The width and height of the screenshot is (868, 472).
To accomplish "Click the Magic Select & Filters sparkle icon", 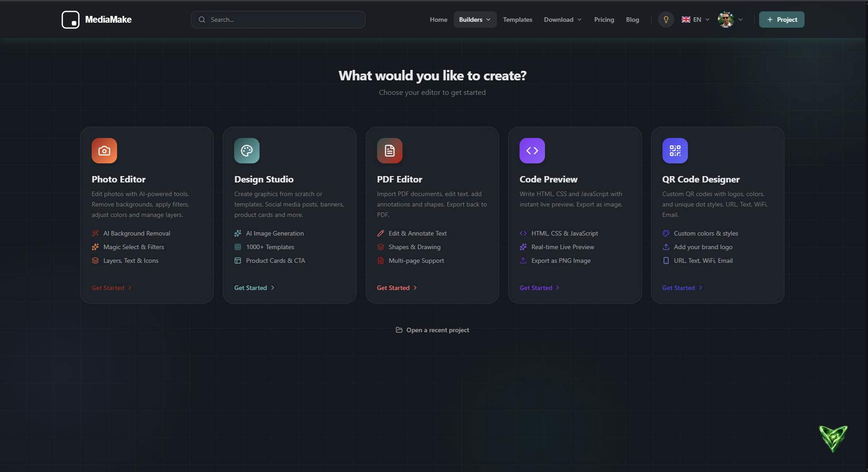I will pos(95,247).
